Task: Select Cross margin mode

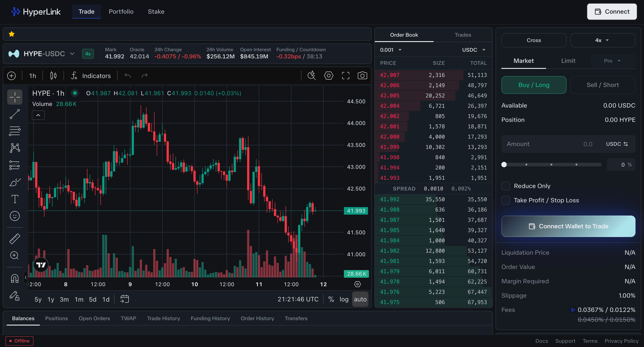Action: point(534,40)
